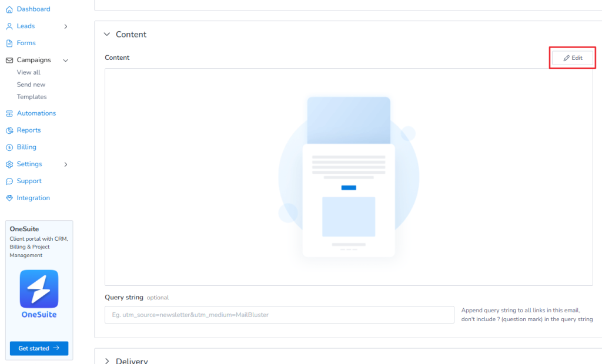
Task: Expand the Delivery section chevron
Action: point(107,361)
